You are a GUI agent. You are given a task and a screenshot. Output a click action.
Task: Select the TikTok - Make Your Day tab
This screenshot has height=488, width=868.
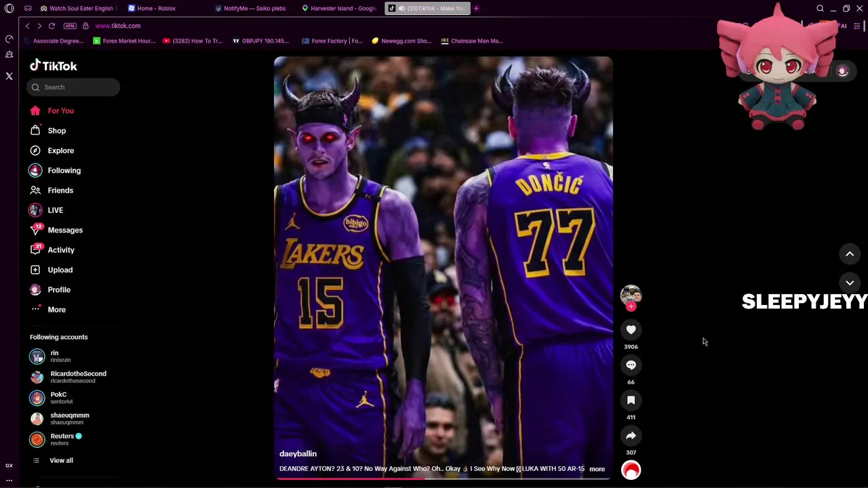(427, 8)
